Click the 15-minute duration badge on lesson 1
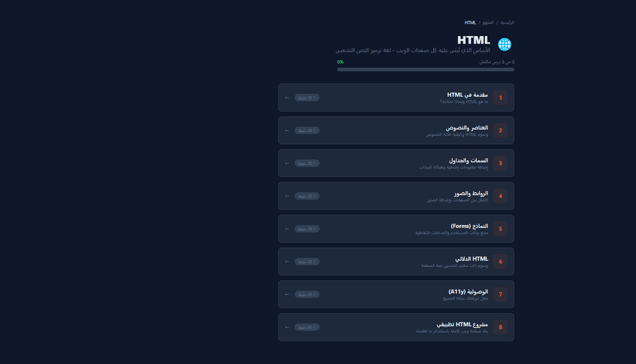Screen dimensions: 636x364 (x=307, y=98)
